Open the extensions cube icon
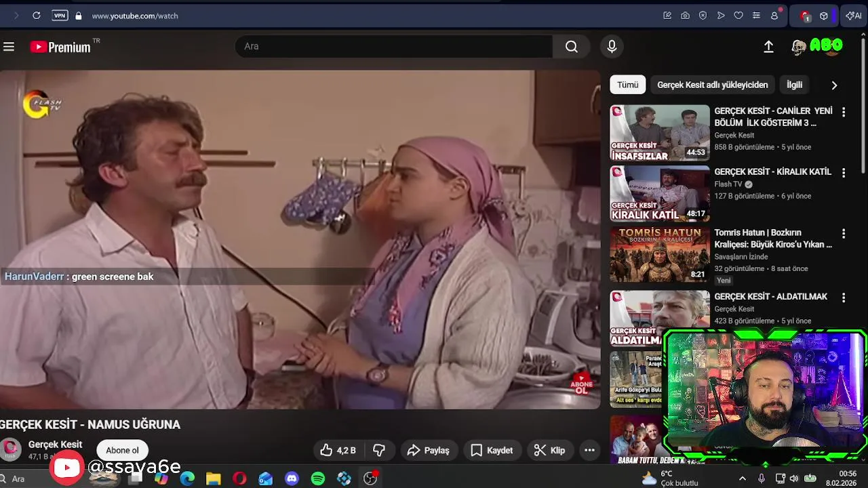 click(824, 16)
